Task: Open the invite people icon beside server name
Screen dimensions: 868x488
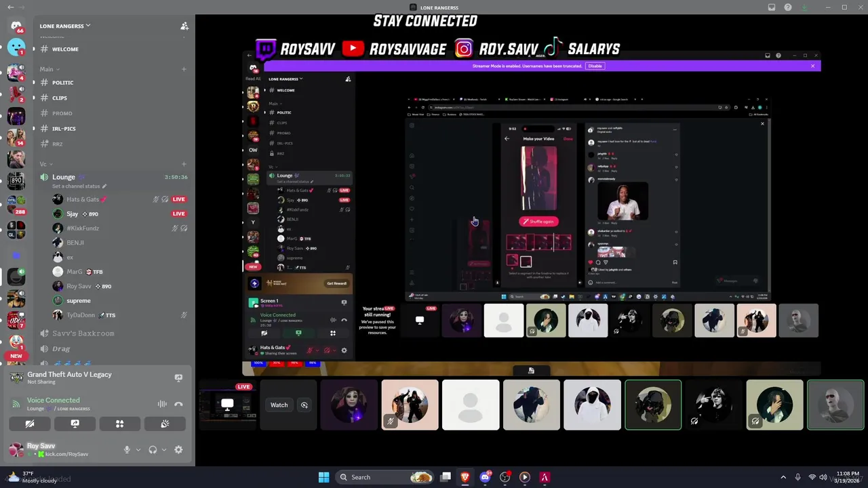Action: [184, 26]
